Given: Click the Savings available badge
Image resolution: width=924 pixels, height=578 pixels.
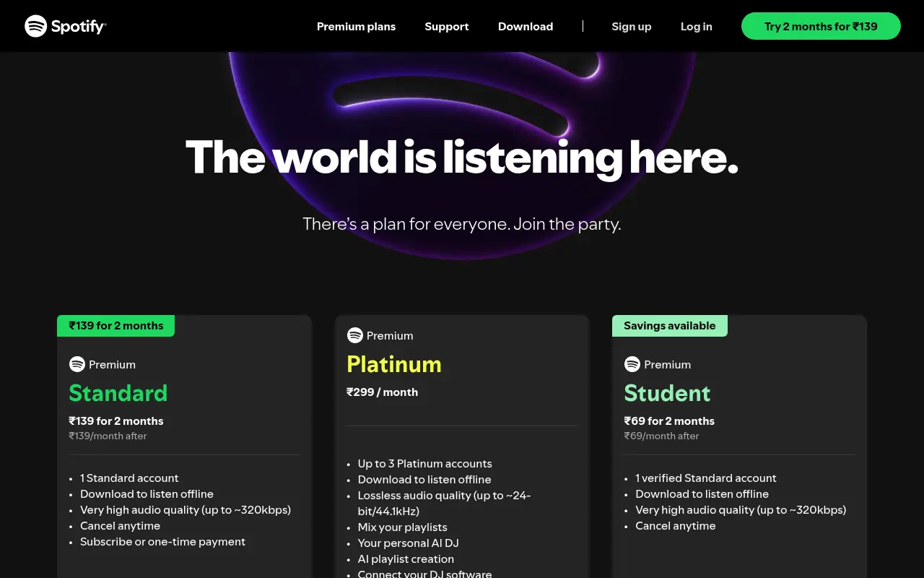Looking at the screenshot, I should pos(670,326).
